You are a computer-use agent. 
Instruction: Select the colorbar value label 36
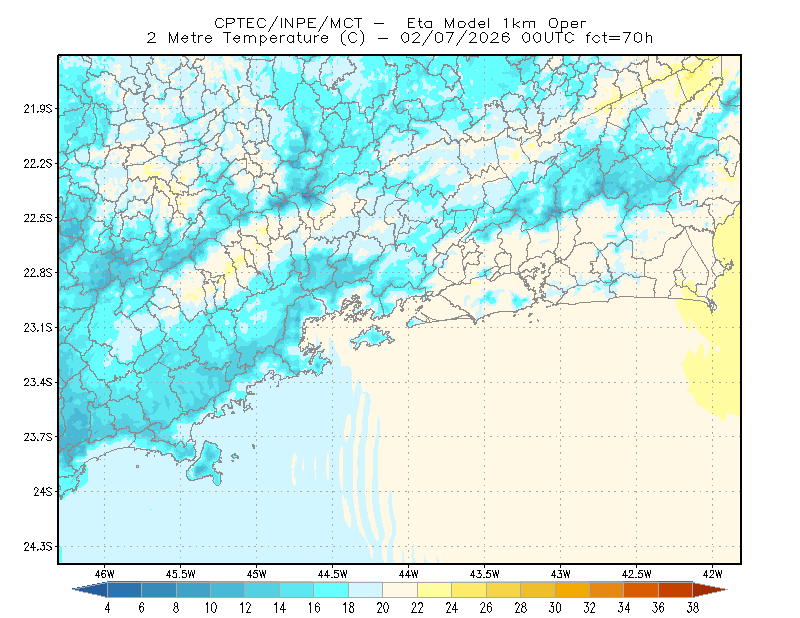[x=659, y=608]
